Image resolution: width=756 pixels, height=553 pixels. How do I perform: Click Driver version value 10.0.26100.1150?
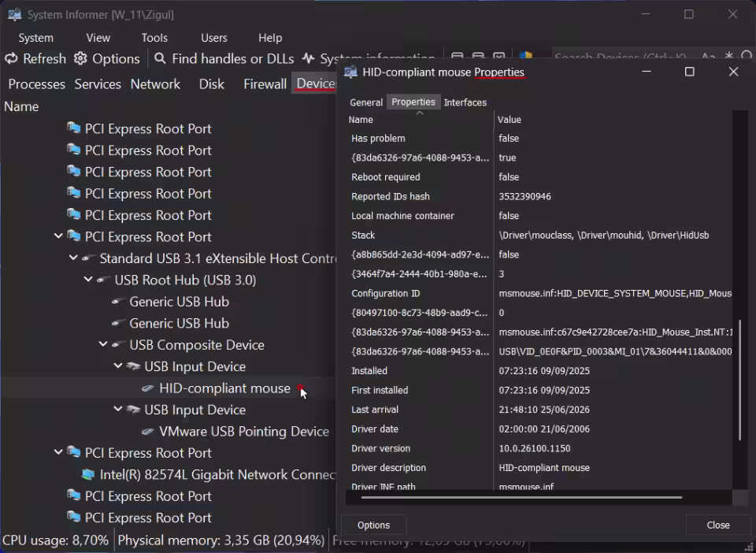[x=534, y=448]
